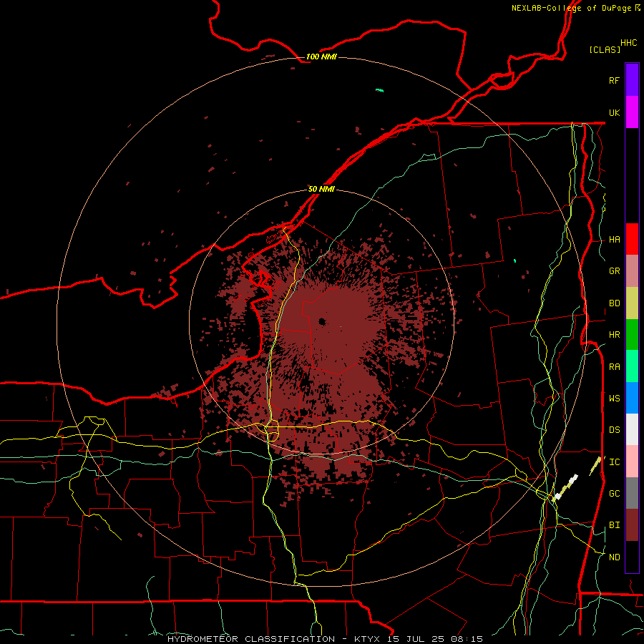The width and height of the screenshot is (644, 644).
Task: Click the 50 NMI range ring label
Action: [321, 190]
